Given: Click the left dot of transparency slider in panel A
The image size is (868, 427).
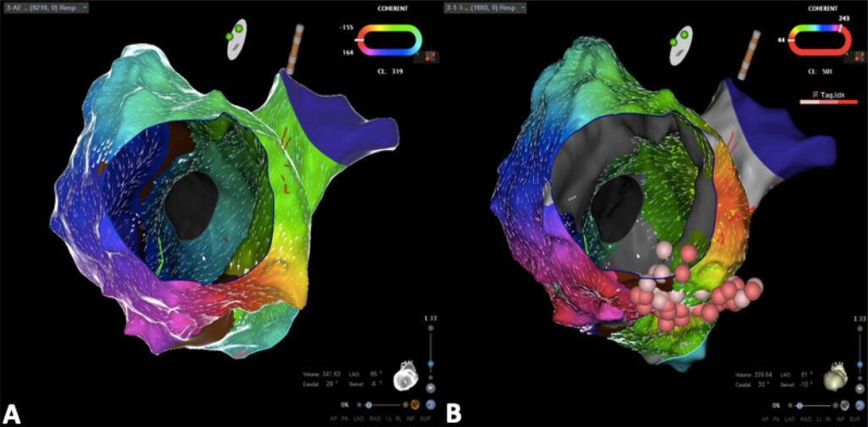Looking at the screenshot, I should tap(359, 405).
